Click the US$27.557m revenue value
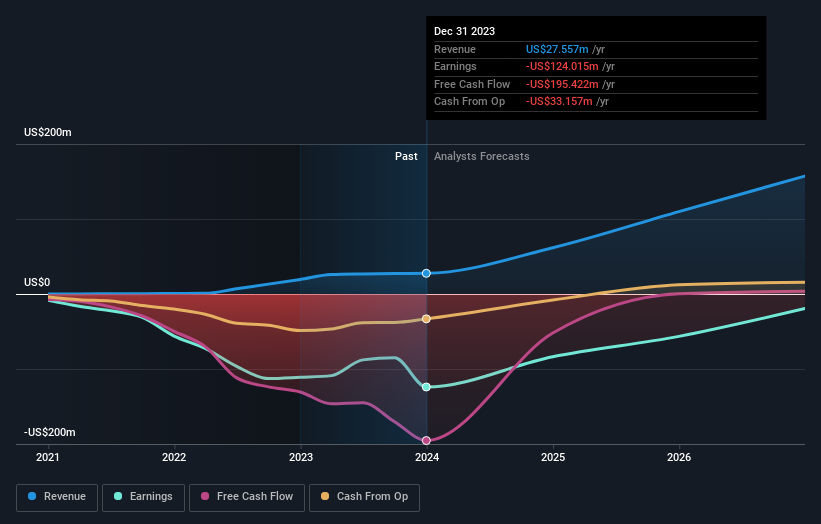The height and width of the screenshot is (524, 821). (x=557, y=49)
